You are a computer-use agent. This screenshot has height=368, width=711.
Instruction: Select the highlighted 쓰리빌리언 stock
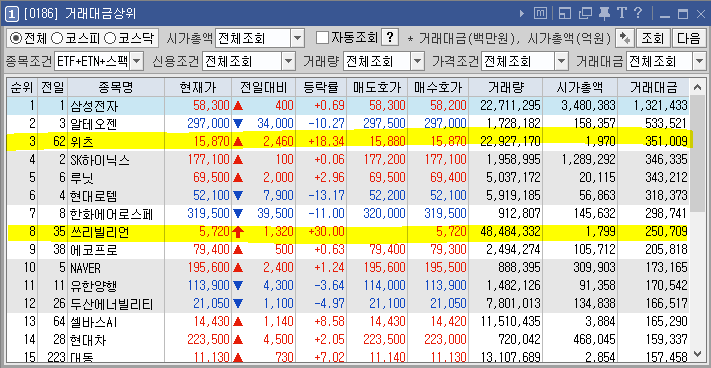click(100, 232)
